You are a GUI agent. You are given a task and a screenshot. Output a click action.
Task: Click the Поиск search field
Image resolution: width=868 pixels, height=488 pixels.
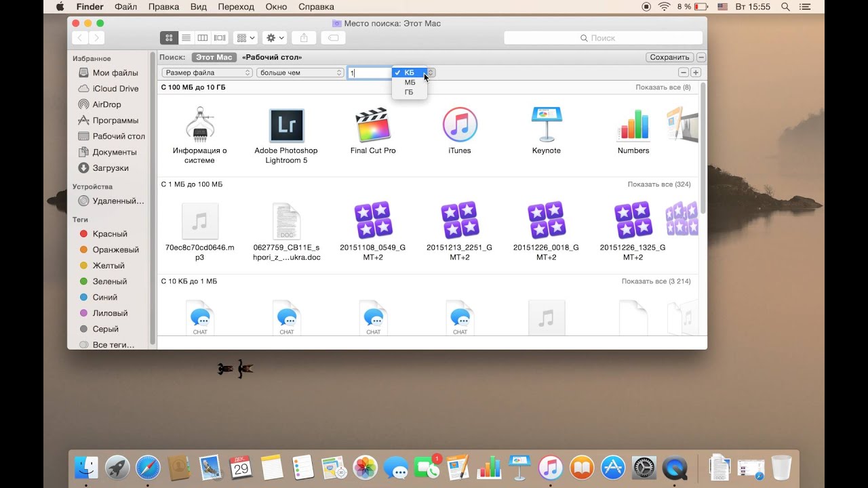pos(603,38)
